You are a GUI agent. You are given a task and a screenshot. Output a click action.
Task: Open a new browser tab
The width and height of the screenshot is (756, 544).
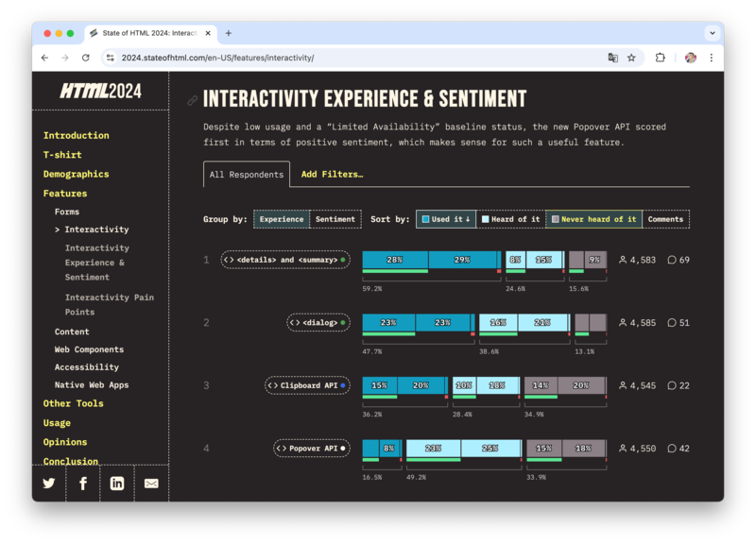[229, 33]
